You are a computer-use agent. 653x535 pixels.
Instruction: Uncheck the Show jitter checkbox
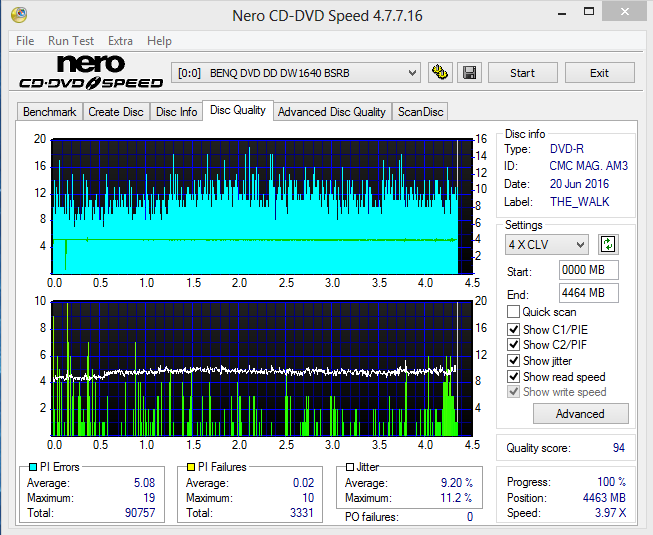513,361
